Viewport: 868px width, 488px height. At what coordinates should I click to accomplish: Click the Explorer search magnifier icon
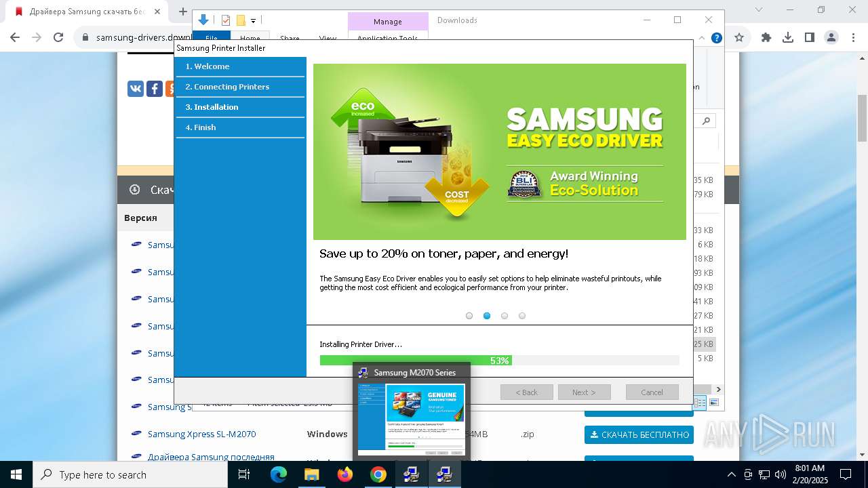point(707,121)
